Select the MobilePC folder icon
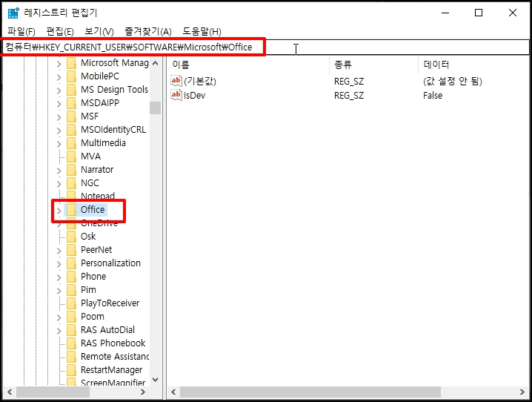 click(71, 76)
